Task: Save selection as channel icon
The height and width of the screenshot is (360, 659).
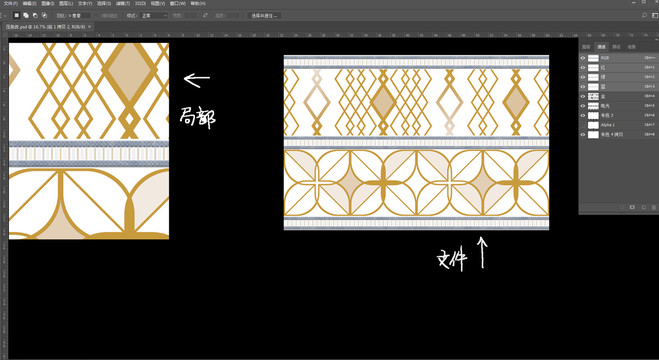Action: [632, 207]
